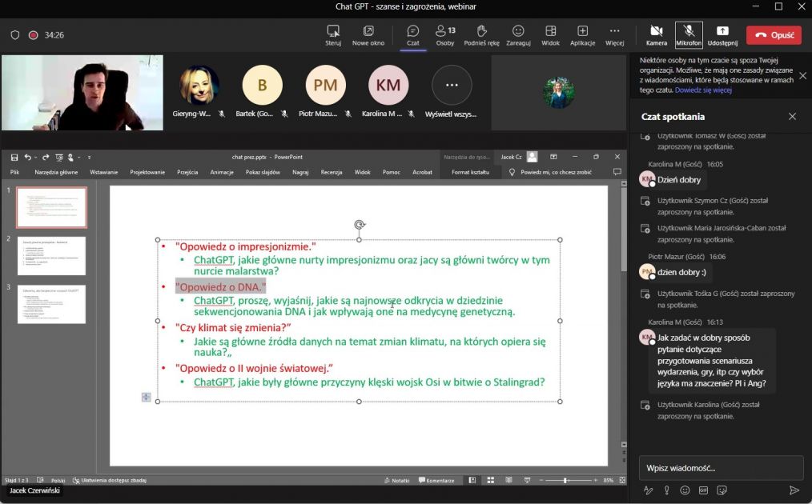Customize Quick Access Toolbar dropdown

click(x=89, y=158)
